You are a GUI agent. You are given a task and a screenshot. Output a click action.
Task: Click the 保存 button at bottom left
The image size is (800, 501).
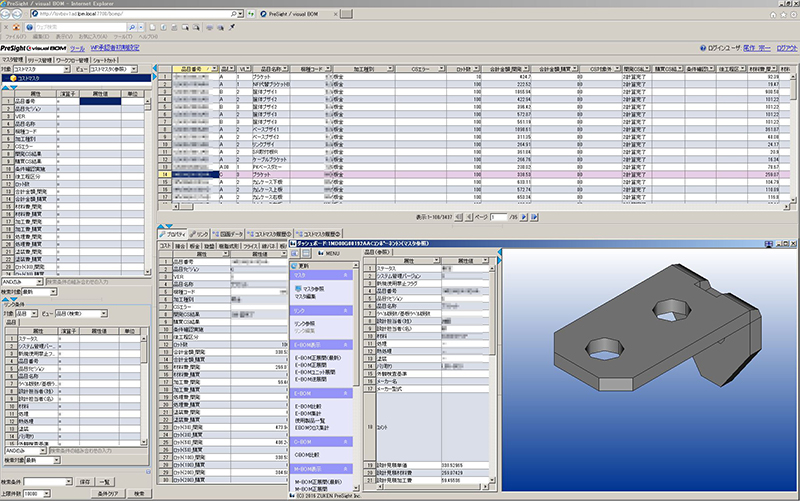pos(85,482)
